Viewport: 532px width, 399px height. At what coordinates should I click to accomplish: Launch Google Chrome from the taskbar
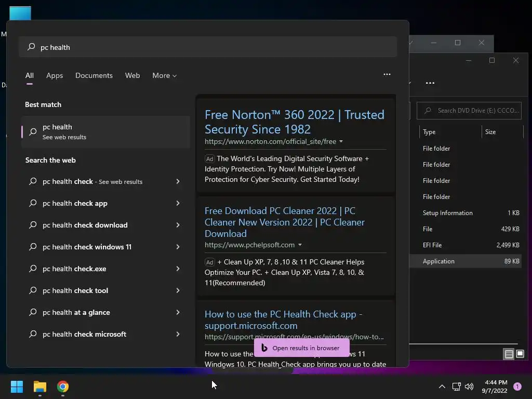click(63, 387)
